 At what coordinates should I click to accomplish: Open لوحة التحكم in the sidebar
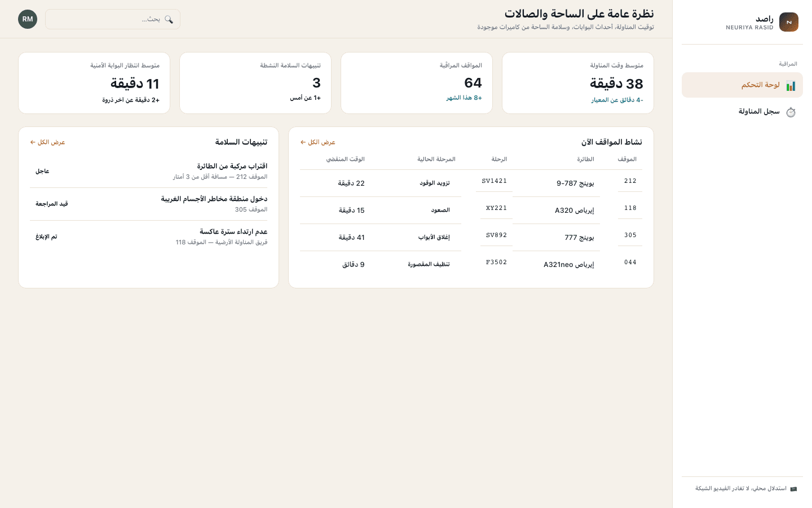pos(742,85)
